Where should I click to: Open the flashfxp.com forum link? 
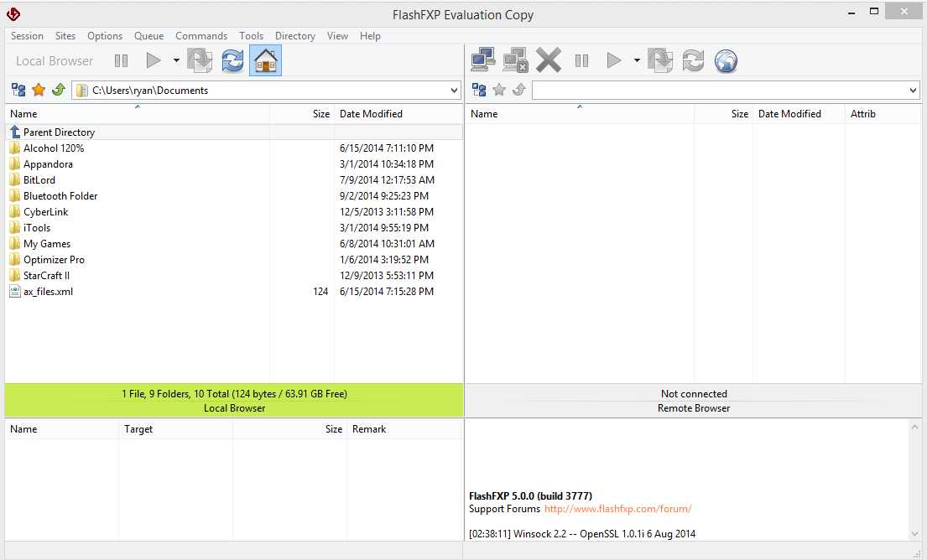617,509
